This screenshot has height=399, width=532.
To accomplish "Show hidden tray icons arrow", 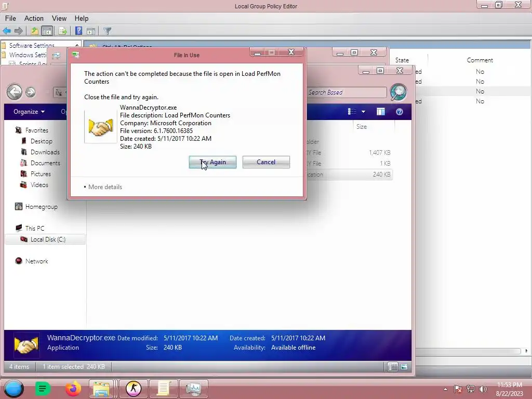I will pyautogui.click(x=445, y=389).
